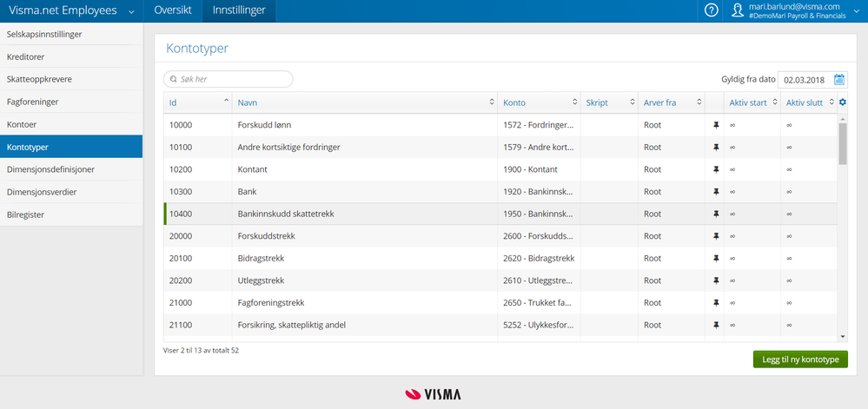Open the user account dropdown chevron
Image resolution: width=868 pixels, height=409 pixels.
[857, 10]
